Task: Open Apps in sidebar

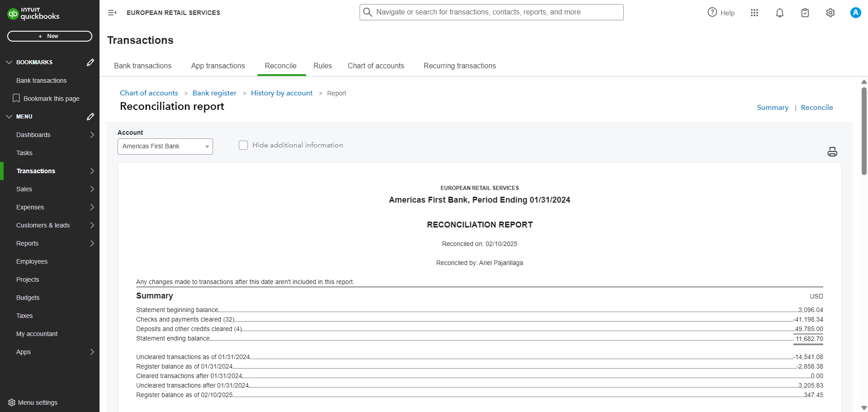Action: [x=24, y=352]
